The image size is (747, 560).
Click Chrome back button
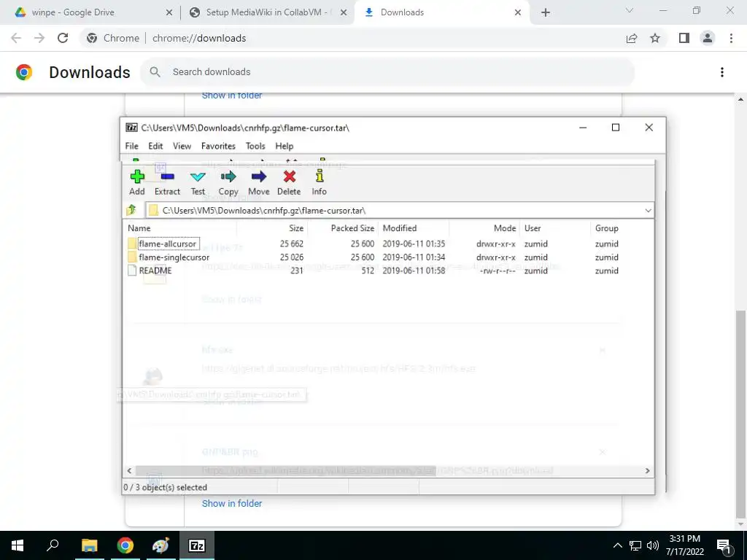pos(16,38)
